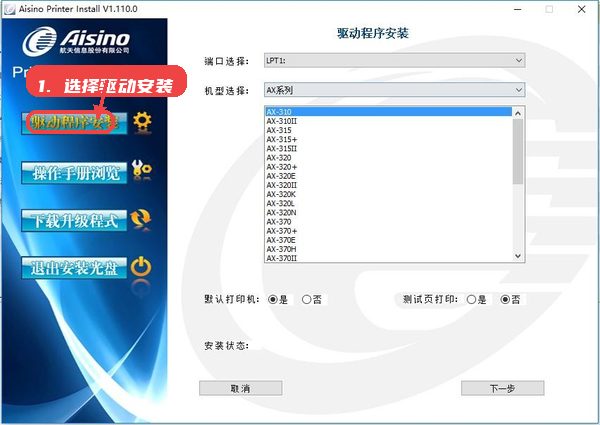Select AX-310 in the model list
The height and width of the screenshot is (425, 600).
point(388,112)
